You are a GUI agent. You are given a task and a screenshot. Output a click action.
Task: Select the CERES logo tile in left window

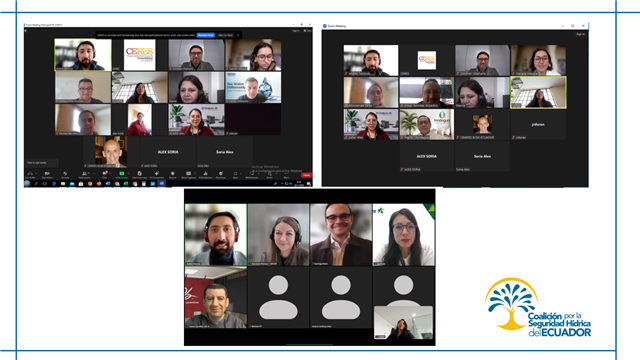click(140, 55)
